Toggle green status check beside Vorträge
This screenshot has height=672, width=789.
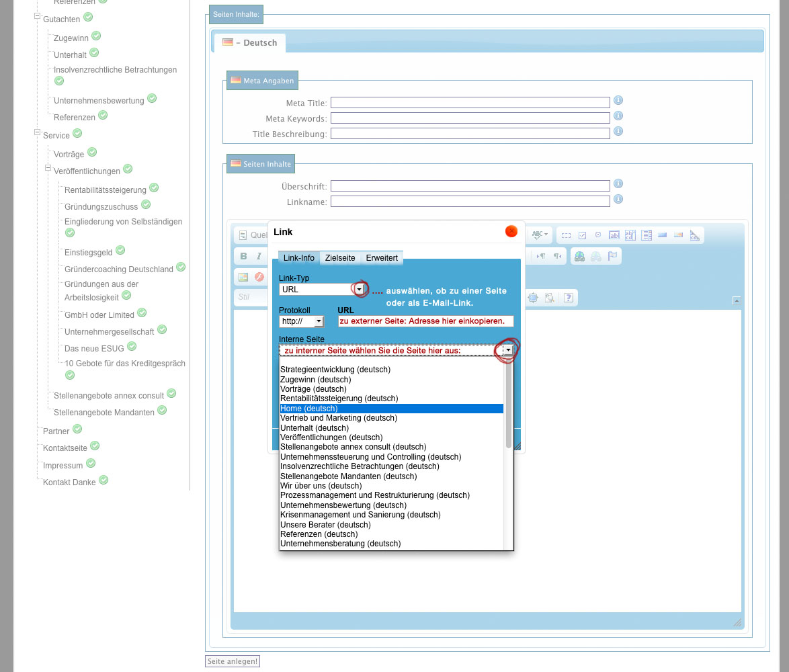point(92,153)
